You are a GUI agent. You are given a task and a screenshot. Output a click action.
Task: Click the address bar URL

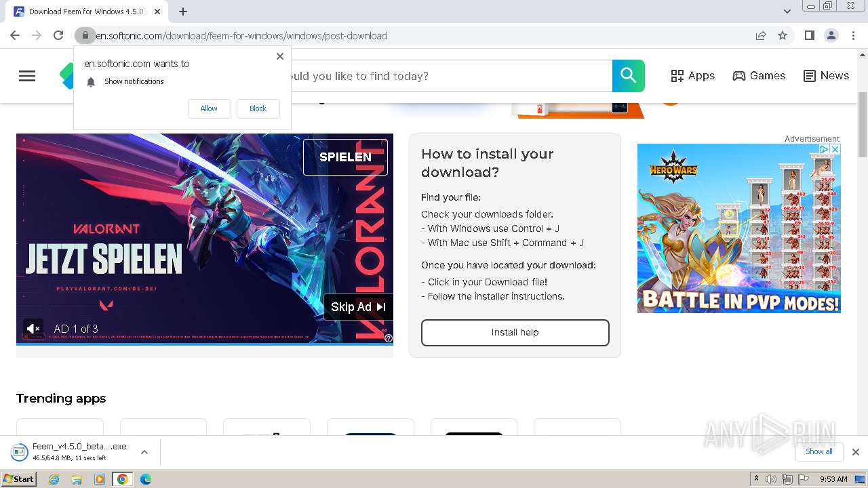[241, 36]
